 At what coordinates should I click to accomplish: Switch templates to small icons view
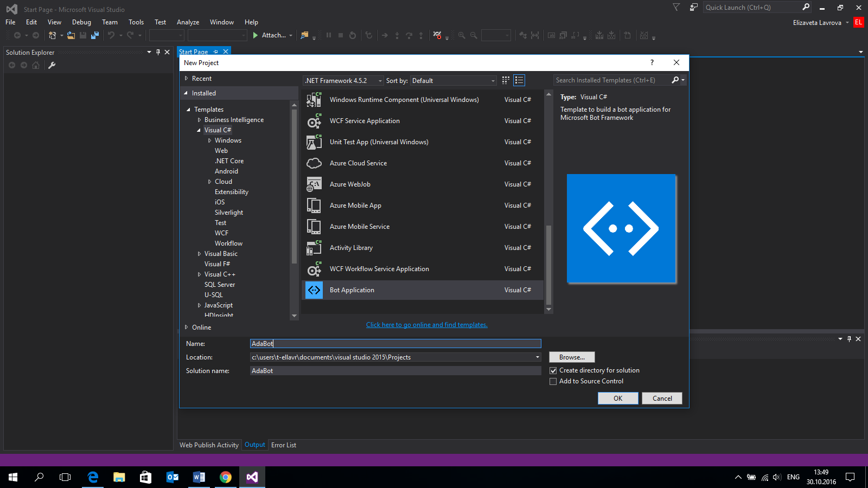(x=506, y=80)
